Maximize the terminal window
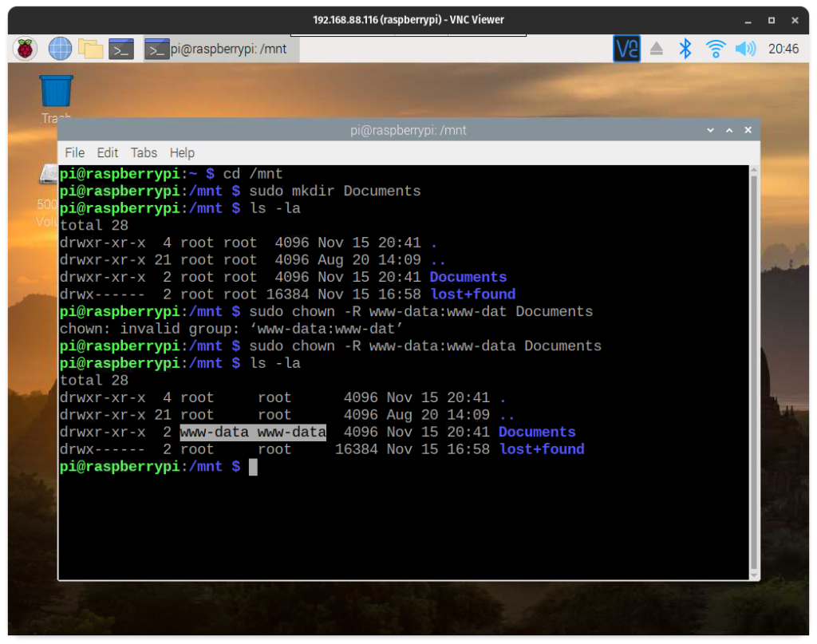Image resolution: width=817 pixels, height=644 pixels. point(729,130)
